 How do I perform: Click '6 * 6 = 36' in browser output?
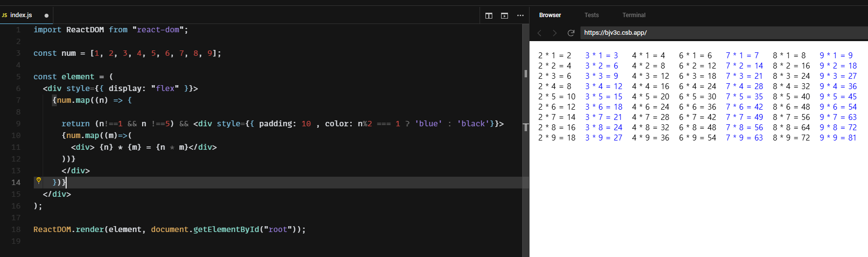click(x=698, y=107)
